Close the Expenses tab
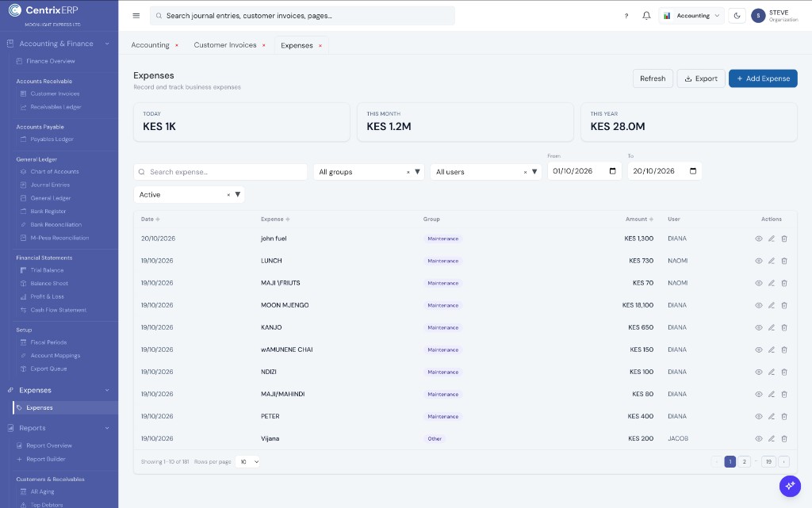This screenshot has height=508, width=812. (x=320, y=45)
